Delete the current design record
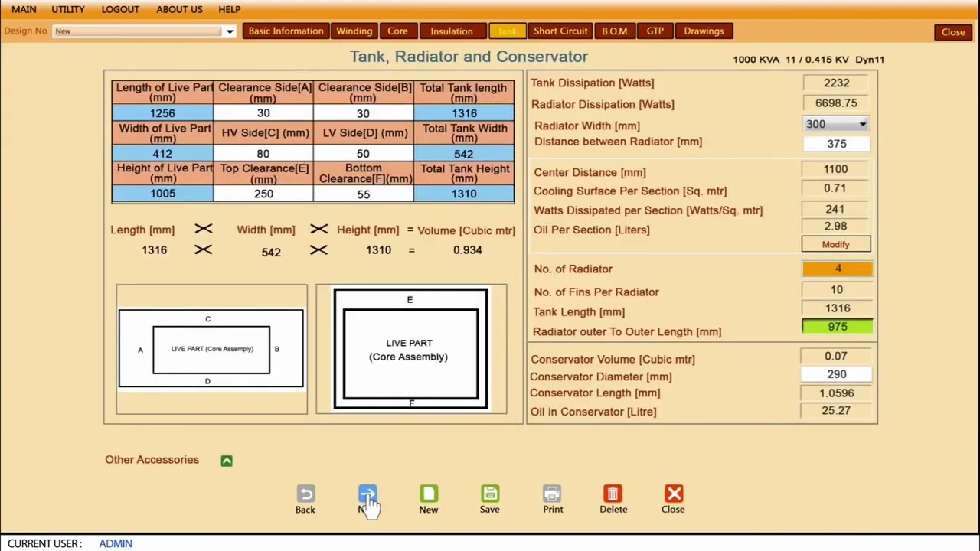This screenshot has width=980, height=551. pyautogui.click(x=612, y=494)
